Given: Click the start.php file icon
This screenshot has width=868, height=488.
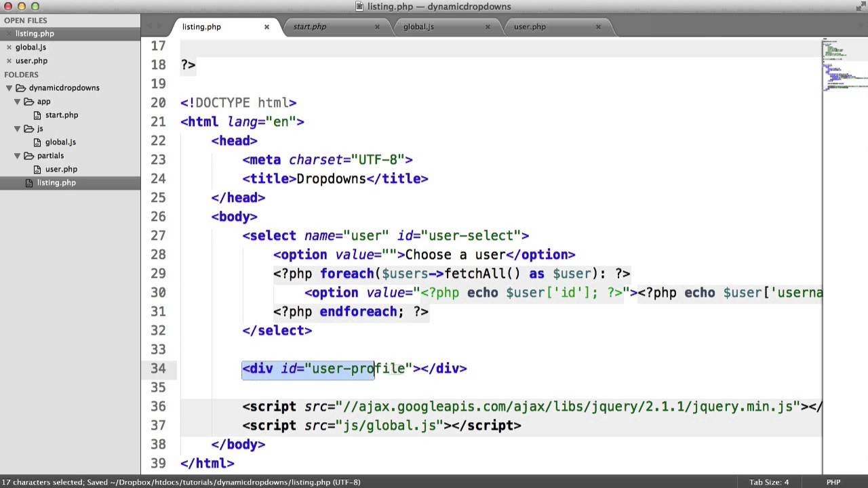Looking at the screenshot, I should click(38, 115).
